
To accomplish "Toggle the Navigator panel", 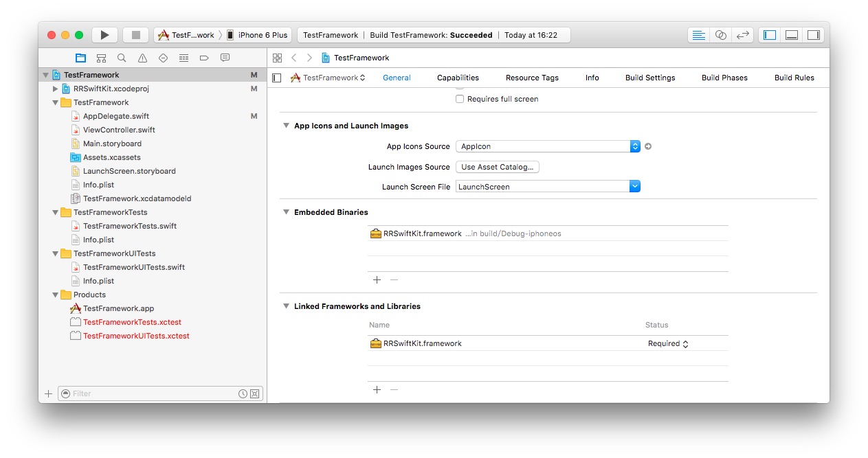I will (x=770, y=35).
